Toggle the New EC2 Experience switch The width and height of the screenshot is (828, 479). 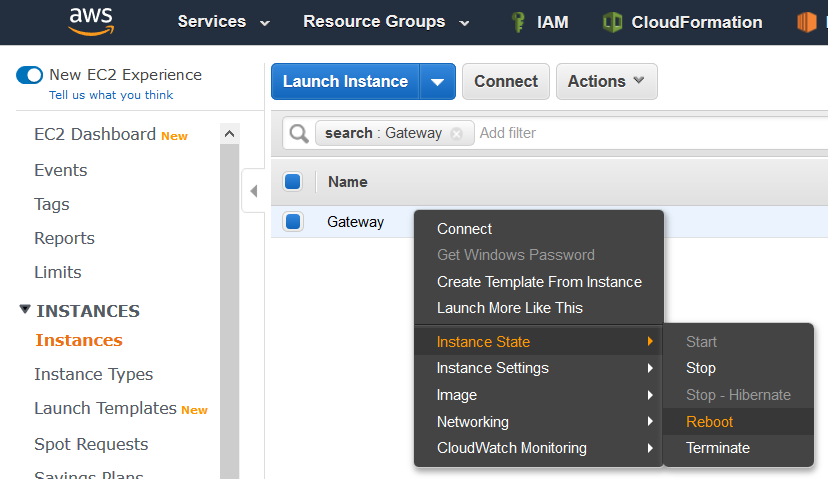coord(30,75)
